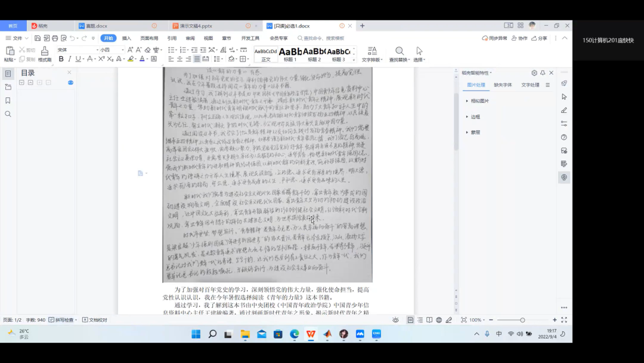Pin the right panel with the pin icon
This screenshot has height=363, width=644.
coord(543,73)
